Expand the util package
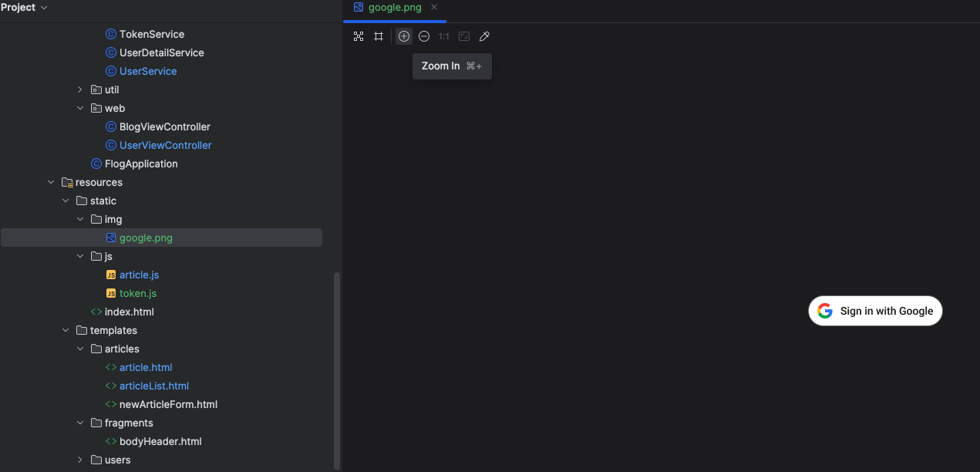This screenshot has width=980, height=472. [80, 89]
